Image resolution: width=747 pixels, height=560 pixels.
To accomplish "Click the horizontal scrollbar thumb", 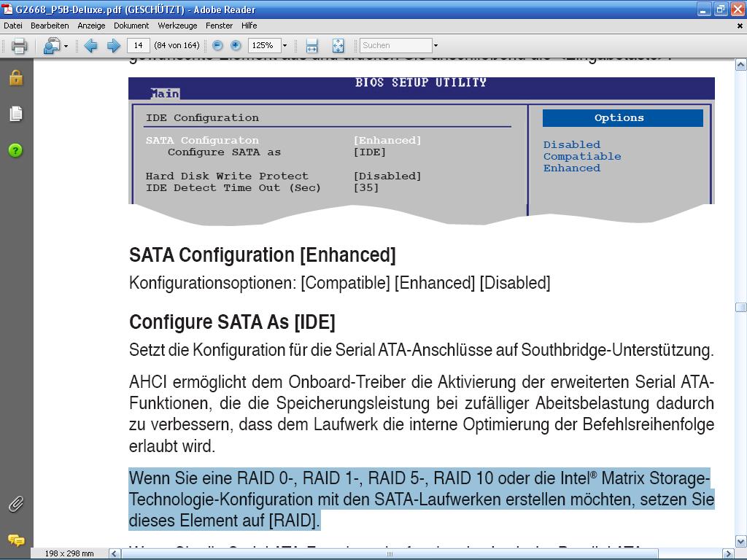I will (x=390, y=553).
